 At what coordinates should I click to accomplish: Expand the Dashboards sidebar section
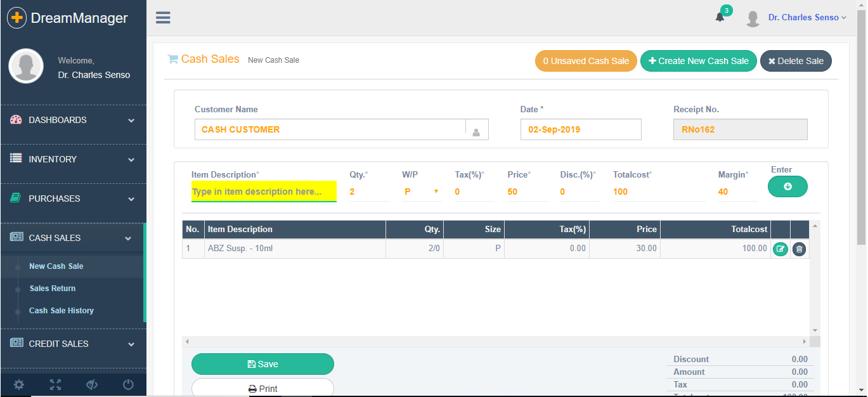pos(73,120)
